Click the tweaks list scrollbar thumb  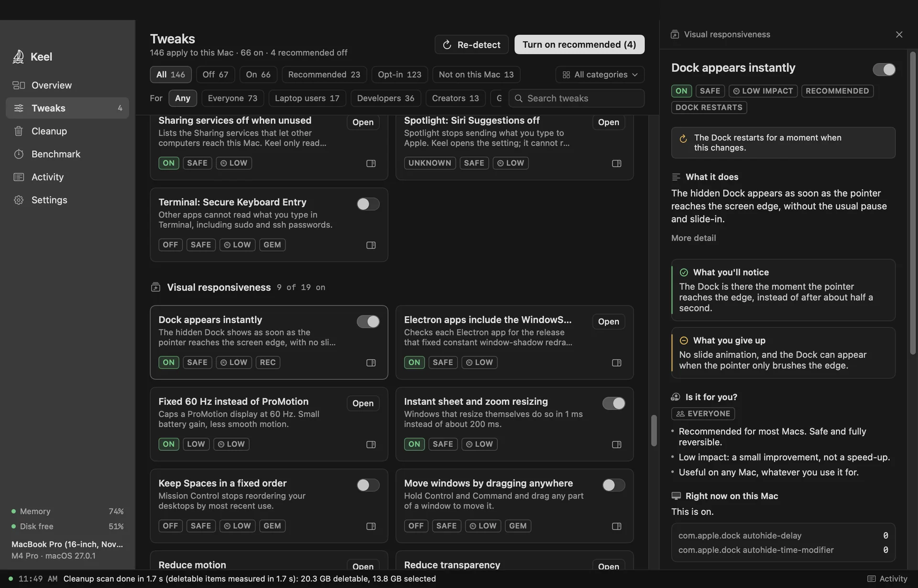point(654,430)
